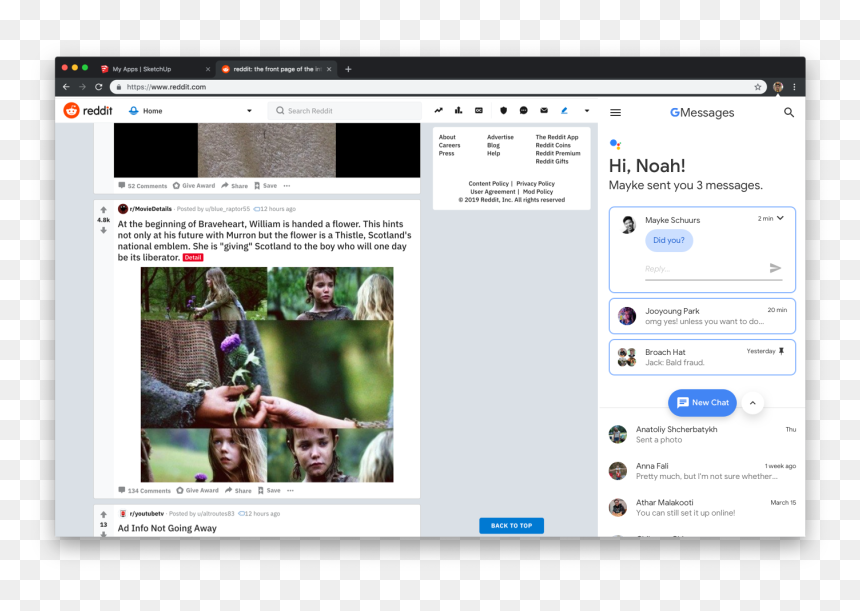The image size is (860, 611).
Task: Open the Broach Hat group conversation
Action: click(702, 357)
